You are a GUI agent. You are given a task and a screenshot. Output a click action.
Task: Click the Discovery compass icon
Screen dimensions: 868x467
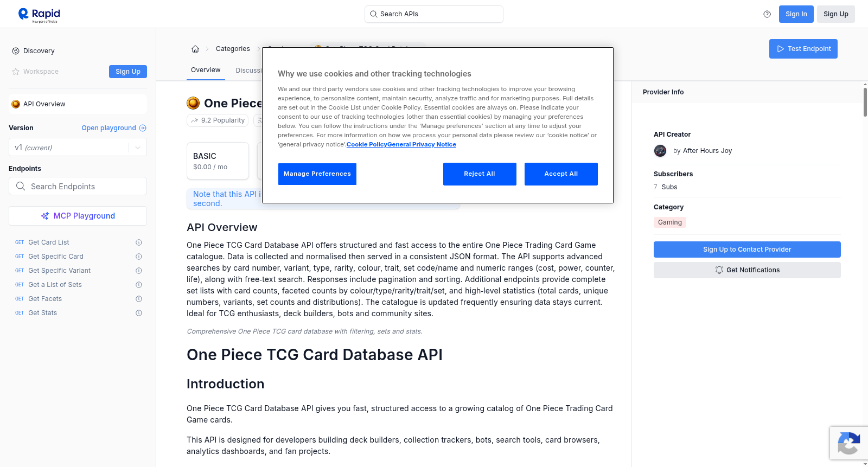click(x=16, y=51)
